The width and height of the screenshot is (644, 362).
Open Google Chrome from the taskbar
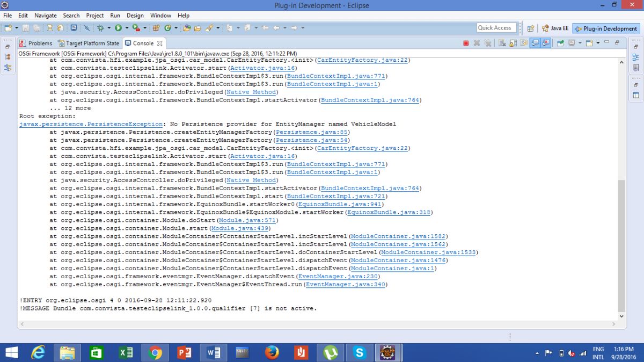click(x=155, y=352)
